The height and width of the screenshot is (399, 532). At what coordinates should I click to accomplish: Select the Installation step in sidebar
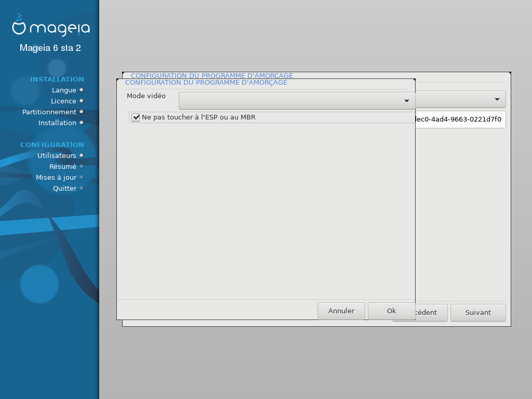point(57,123)
